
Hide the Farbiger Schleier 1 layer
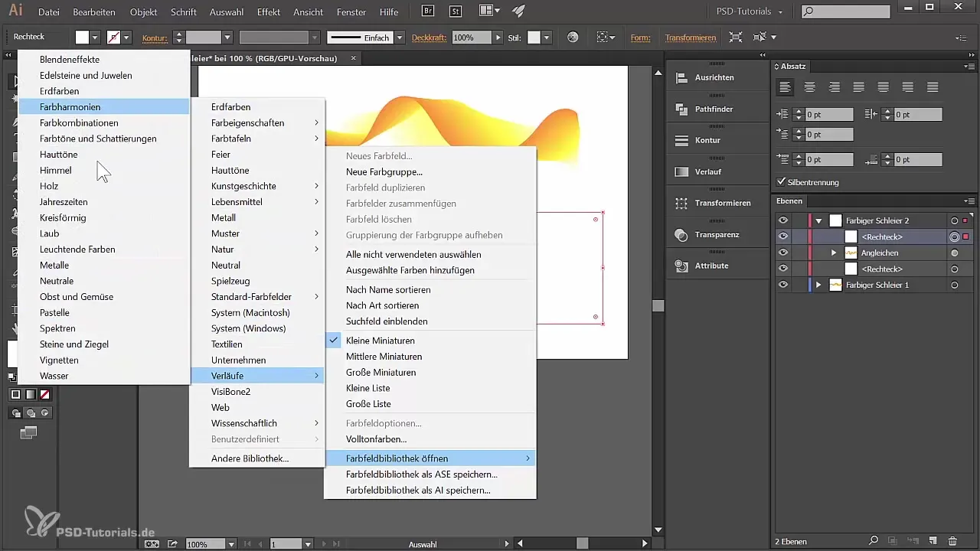click(782, 285)
